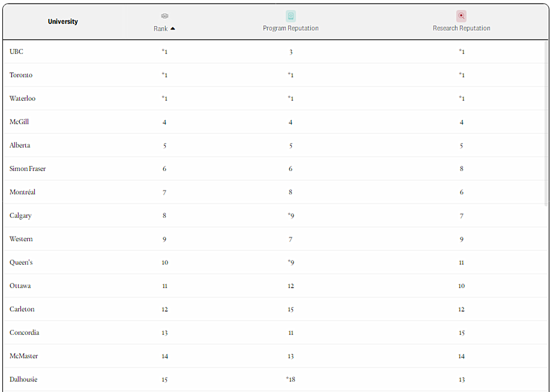Click Alberta's Program Reputation value 5

pyautogui.click(x=291, y=146)
